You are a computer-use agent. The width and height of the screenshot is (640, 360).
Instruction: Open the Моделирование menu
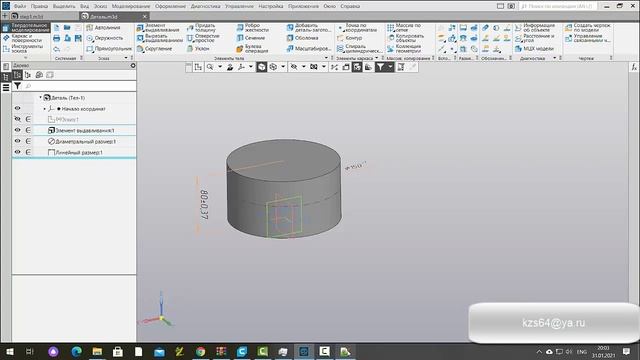[x=131, y=6]
